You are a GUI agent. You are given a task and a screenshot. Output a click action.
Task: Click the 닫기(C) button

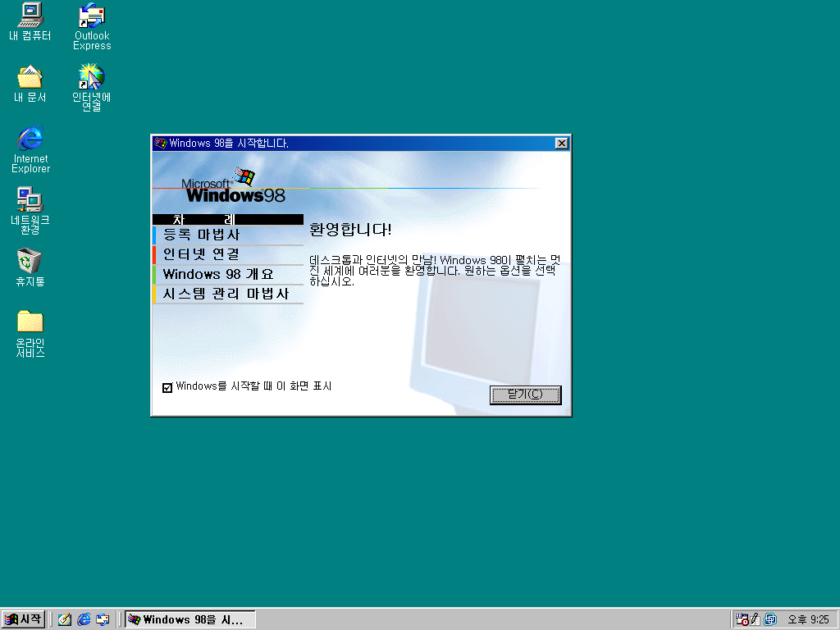coord(526,395)
